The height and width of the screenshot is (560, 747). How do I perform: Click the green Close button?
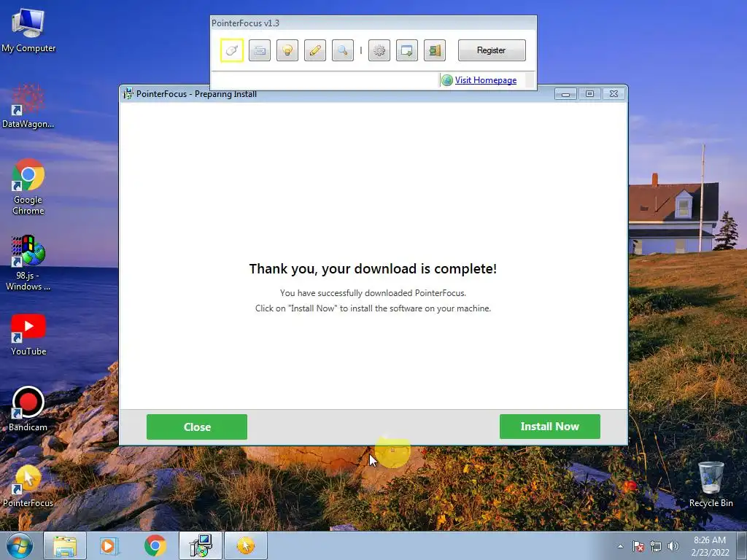(197, 427)
